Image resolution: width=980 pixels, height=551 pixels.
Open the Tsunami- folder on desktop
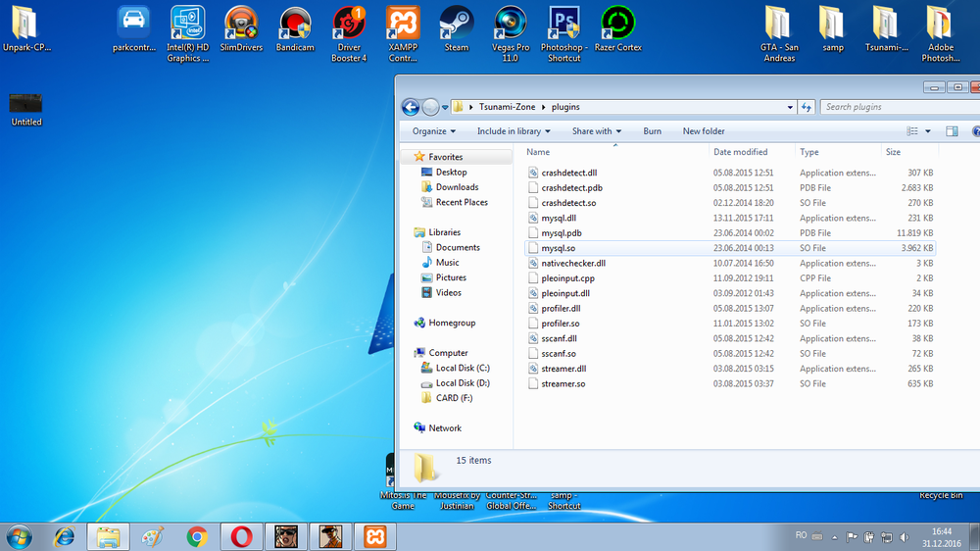[x=886, y=28]
